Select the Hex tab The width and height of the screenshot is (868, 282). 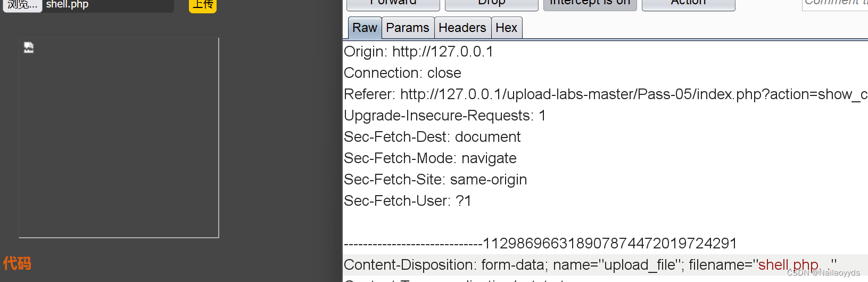506,28
